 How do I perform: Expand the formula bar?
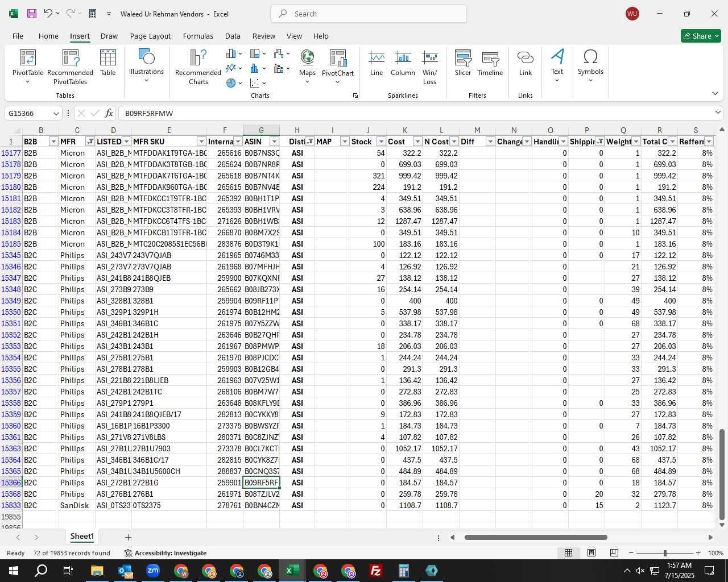point(718,113)
